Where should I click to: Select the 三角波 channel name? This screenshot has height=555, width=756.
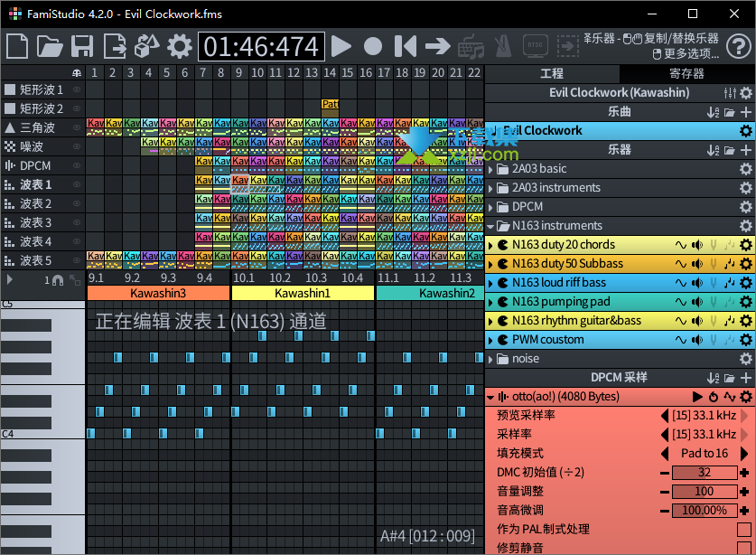pos(37,127)
